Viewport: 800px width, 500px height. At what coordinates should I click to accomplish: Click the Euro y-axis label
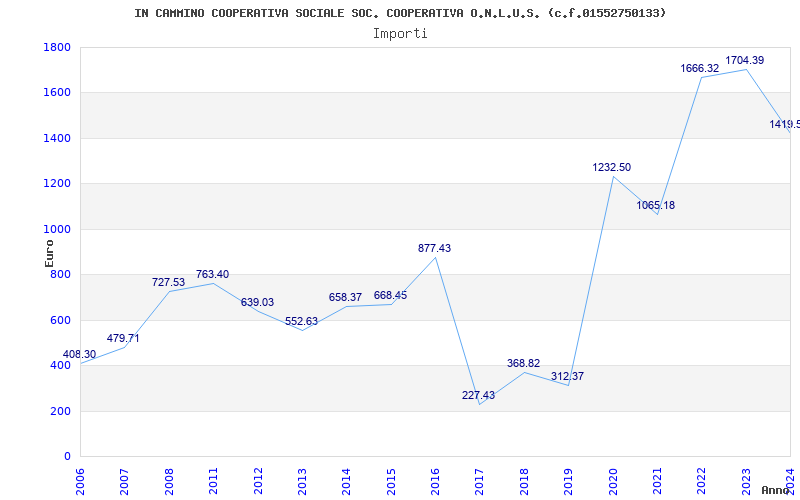tap(49, 253)
